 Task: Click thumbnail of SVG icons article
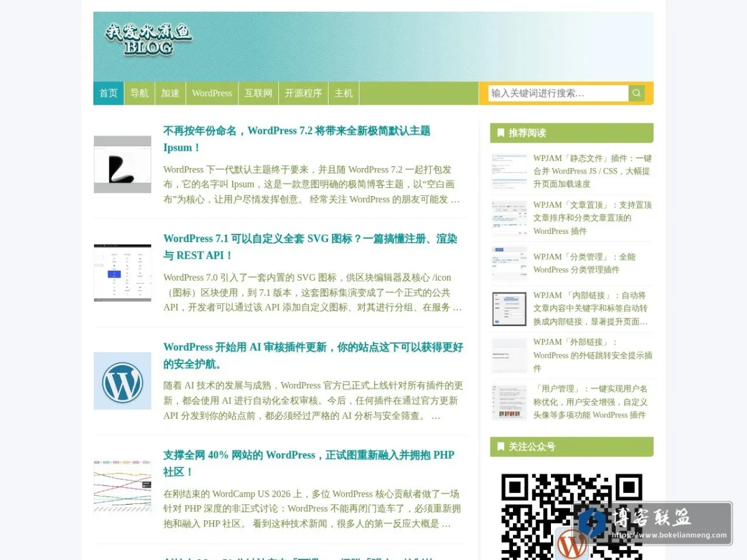point(123,273)
